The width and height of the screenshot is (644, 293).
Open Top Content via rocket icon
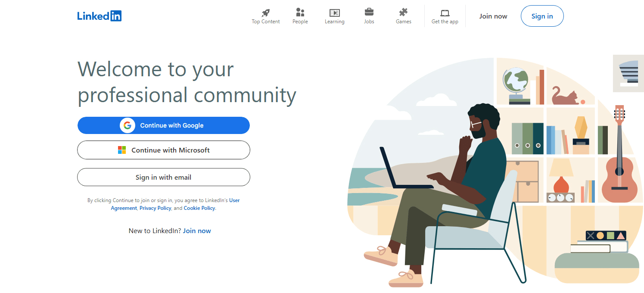266,12
